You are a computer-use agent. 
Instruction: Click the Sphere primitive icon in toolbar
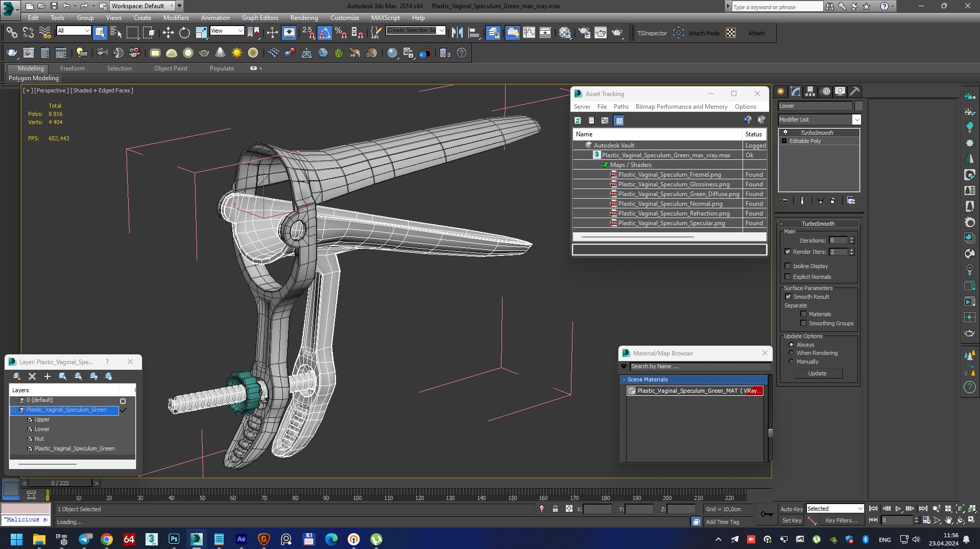(x=188, y=53)
